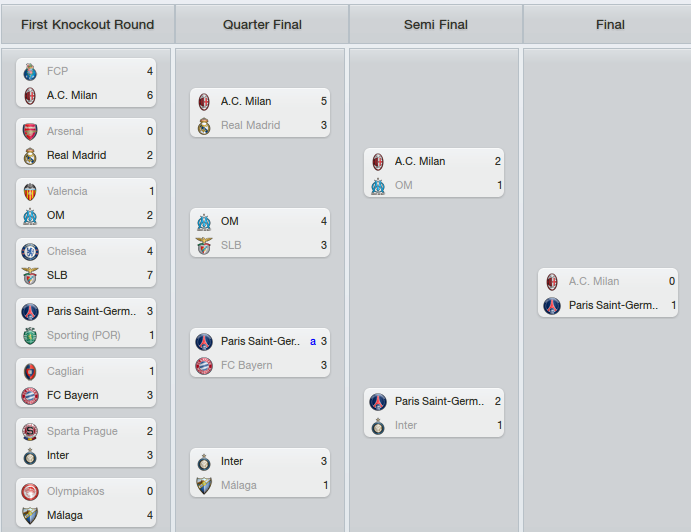Select the Final column header
The width and height of the screenshot is (691, 532).
pyautogui.click(x=610, y=25)
